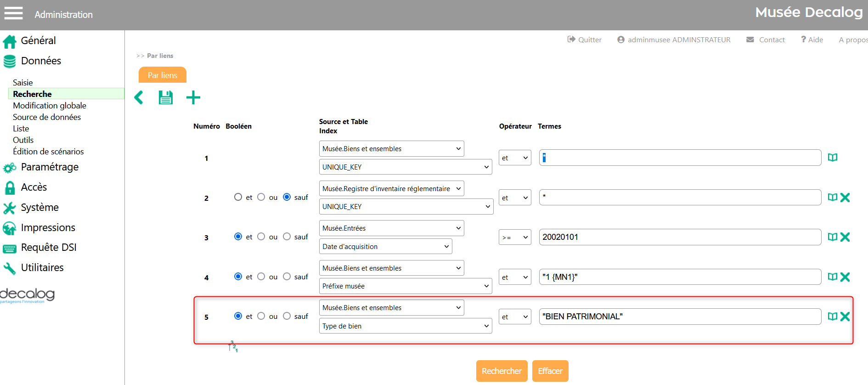This screenshot has height=385, width=868.
Task: Open the '>=' operator dropdown in row 3
Action: point(515,238)
